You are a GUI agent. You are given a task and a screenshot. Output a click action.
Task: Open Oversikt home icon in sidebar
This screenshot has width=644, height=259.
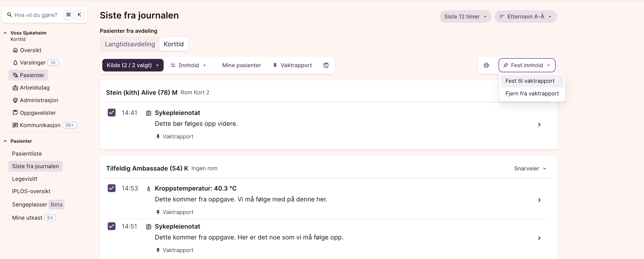coord(15,50)
